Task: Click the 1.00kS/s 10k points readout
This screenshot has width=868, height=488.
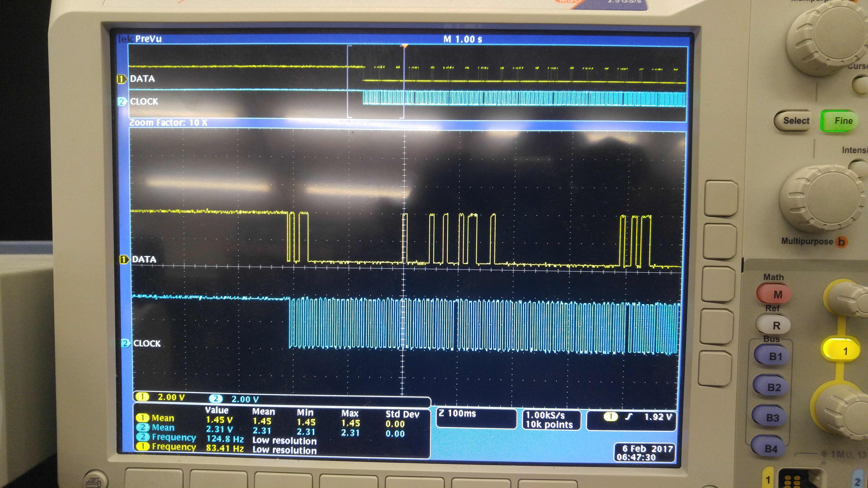Action: [x=551, y=420]
